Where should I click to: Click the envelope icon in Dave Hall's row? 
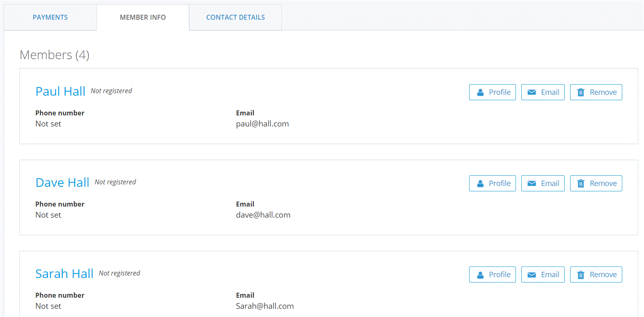click(532, 184)
